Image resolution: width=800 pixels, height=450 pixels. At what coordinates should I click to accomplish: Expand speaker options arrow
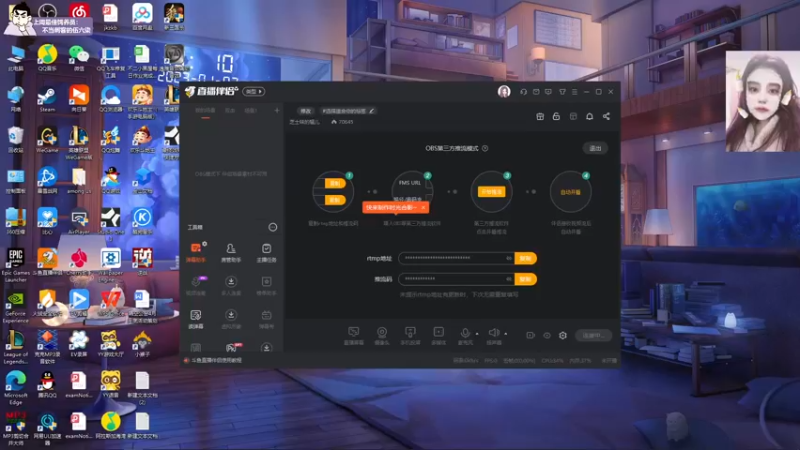pos(506,334)
